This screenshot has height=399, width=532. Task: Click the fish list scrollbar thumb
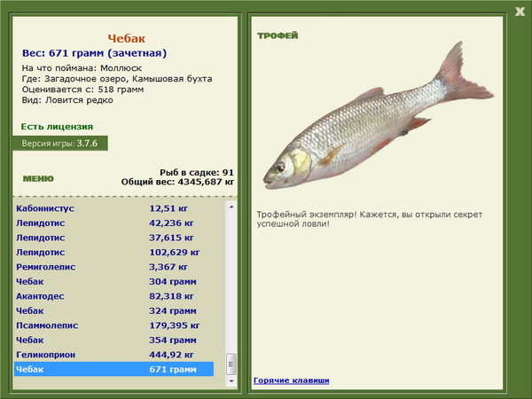[x=231, y=364]
